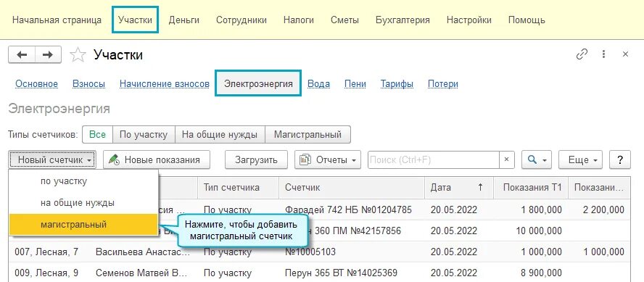The image size is (644, 282).
Task: Add Участки page to favorites star
Action: click(x=78, y=54)
